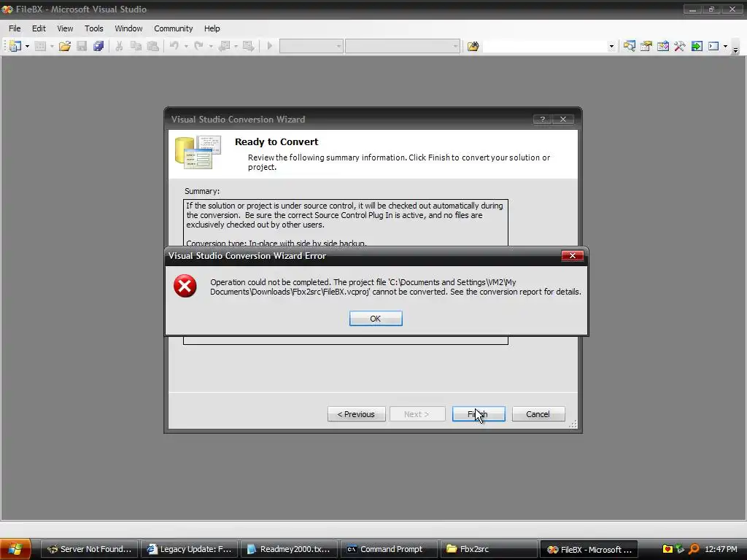Open the Help menu
The width and height of the screenshot is (747, 560).
(x=212, y=28)
